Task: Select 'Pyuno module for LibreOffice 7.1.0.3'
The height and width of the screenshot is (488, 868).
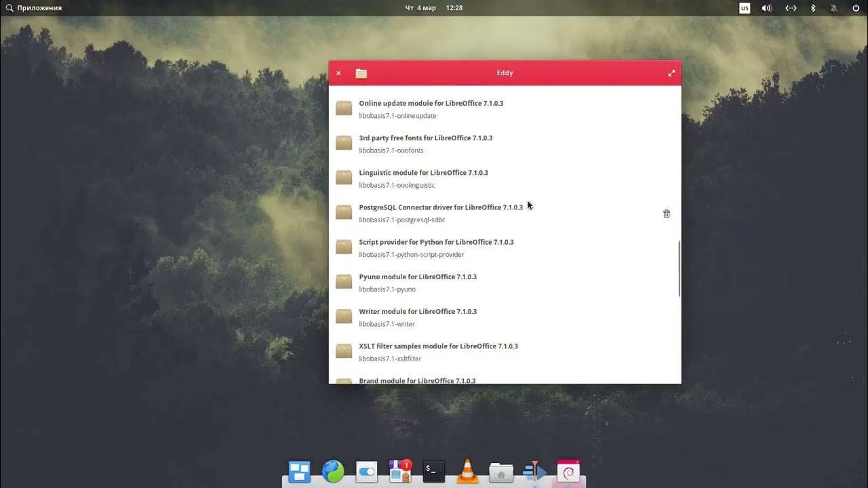Action: click(x=418, y=277)
